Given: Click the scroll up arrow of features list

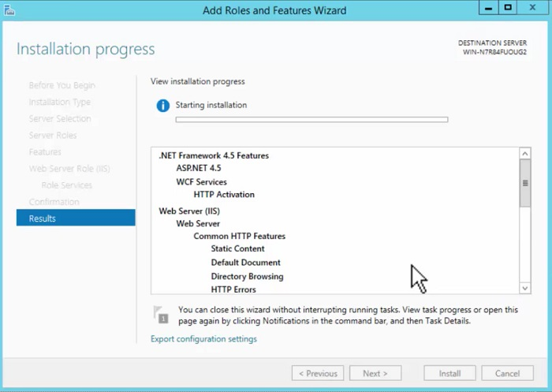Looking at the screenshot, I should coord(525,154).
